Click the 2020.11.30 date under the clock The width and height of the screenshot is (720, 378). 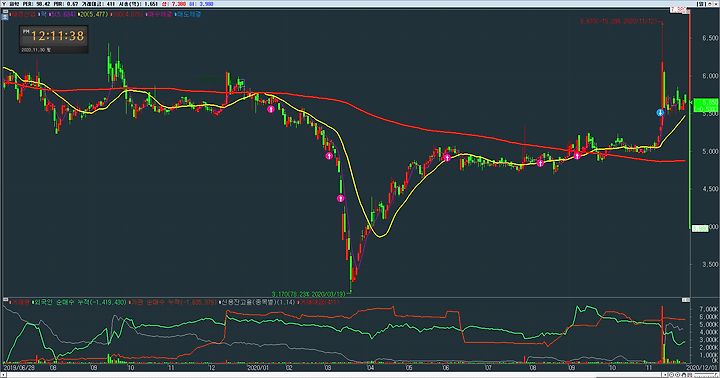35,50
